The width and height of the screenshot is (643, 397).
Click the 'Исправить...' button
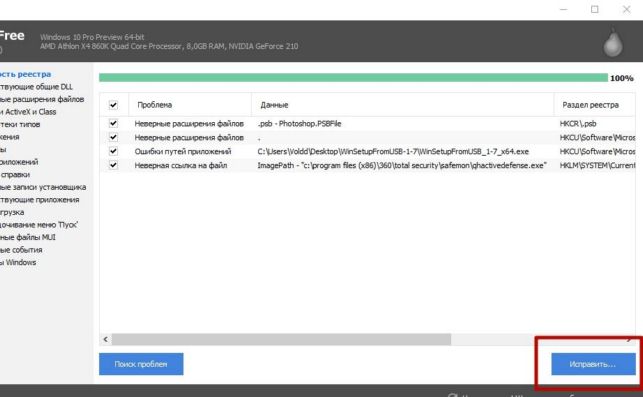tap(593, 364)
